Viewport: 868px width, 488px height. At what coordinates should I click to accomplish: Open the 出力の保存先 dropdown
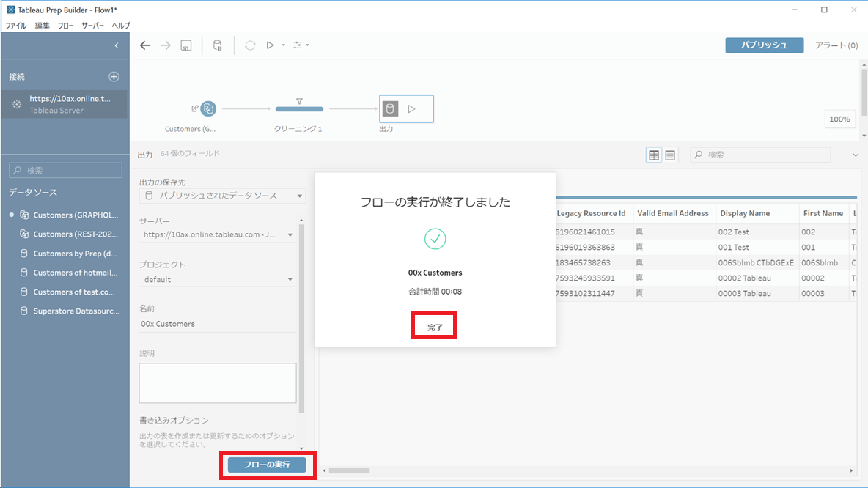click(x=223, y=196)
